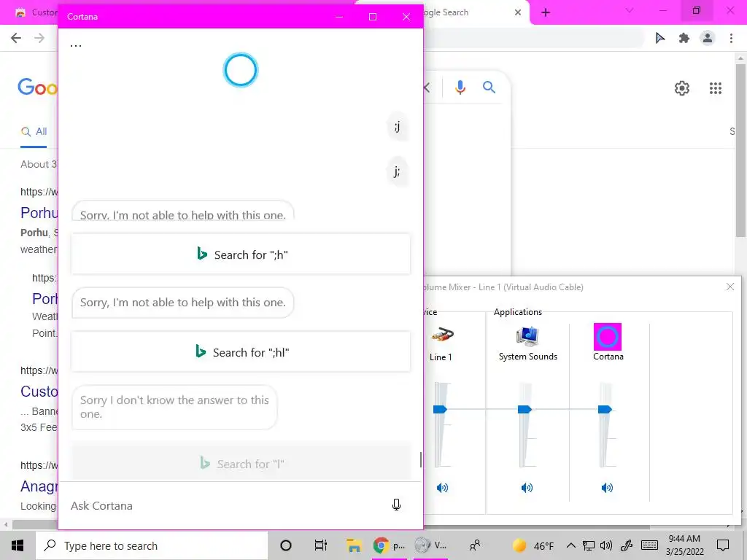Click the System Sounds icon in mixer
The height and width of the screenshot is (560, 747).
[527, 336]
